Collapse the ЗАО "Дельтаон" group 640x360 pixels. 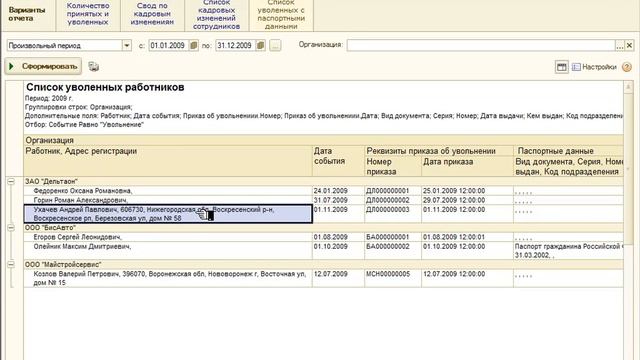pos(11,181)
